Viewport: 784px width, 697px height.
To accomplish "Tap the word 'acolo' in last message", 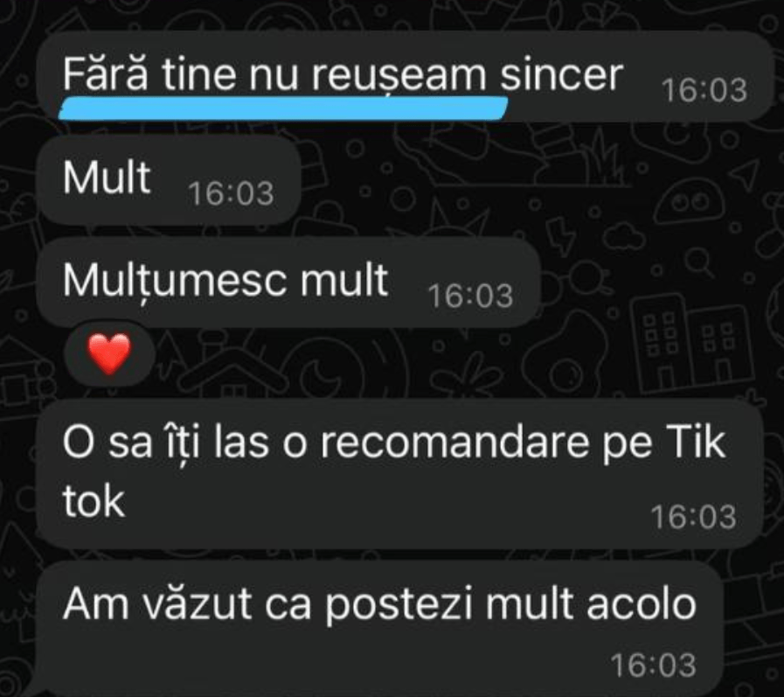I will click(x=642, y=603).
